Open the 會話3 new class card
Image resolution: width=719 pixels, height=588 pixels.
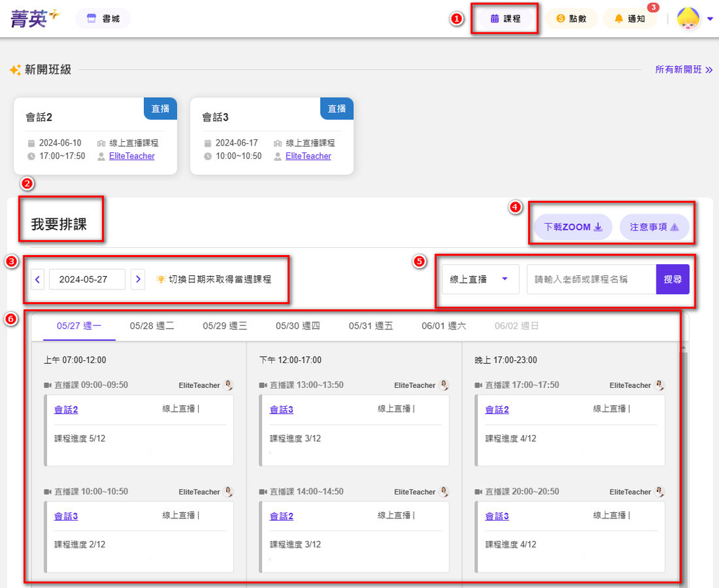click(x=272, y=136)
